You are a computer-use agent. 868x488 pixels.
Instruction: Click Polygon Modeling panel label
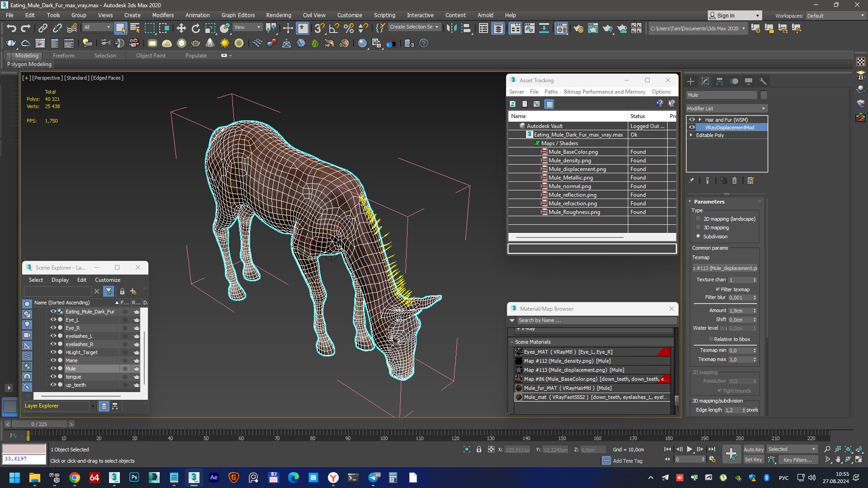(29, 64)
